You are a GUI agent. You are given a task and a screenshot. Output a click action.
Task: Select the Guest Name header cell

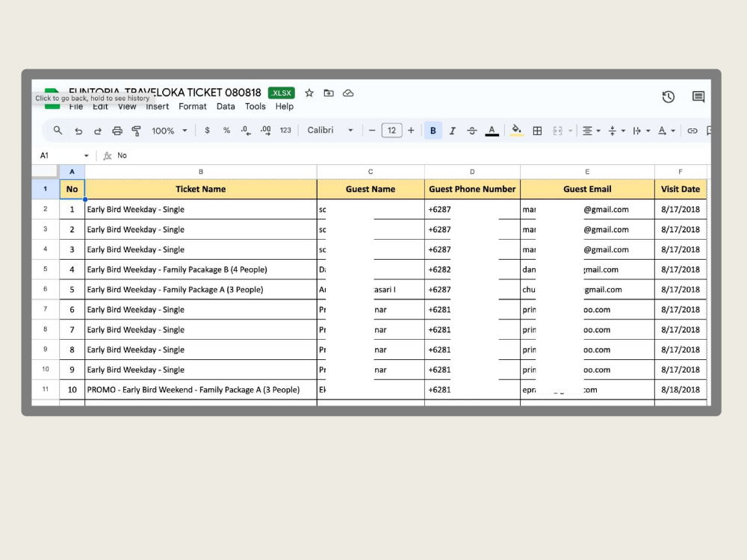tap(371, 189)
